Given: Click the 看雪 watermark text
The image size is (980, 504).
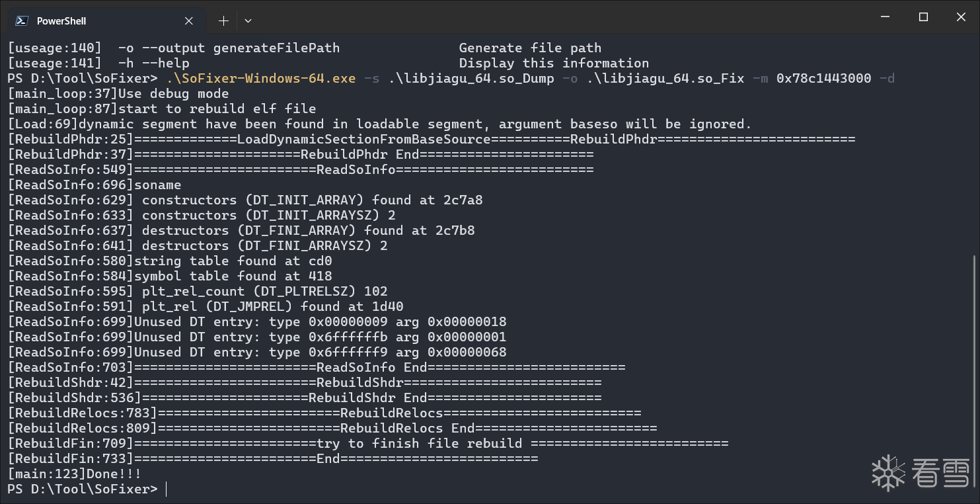Looking at the screenshot, I should coord(942,473).
